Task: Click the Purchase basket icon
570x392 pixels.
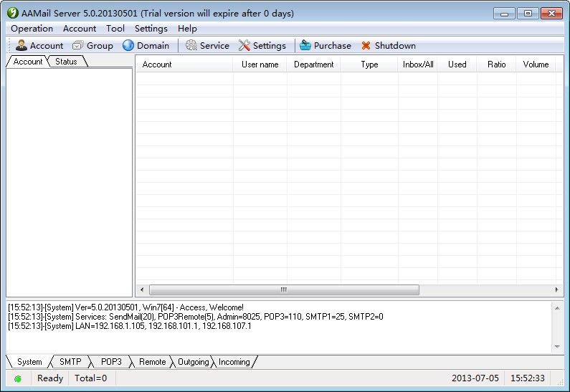Action: 305,45
